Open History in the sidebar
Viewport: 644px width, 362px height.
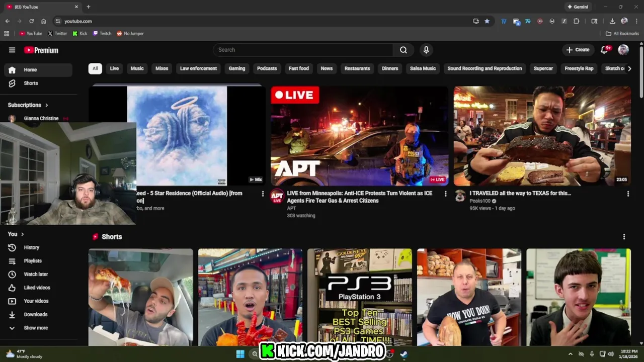[38, 247]
